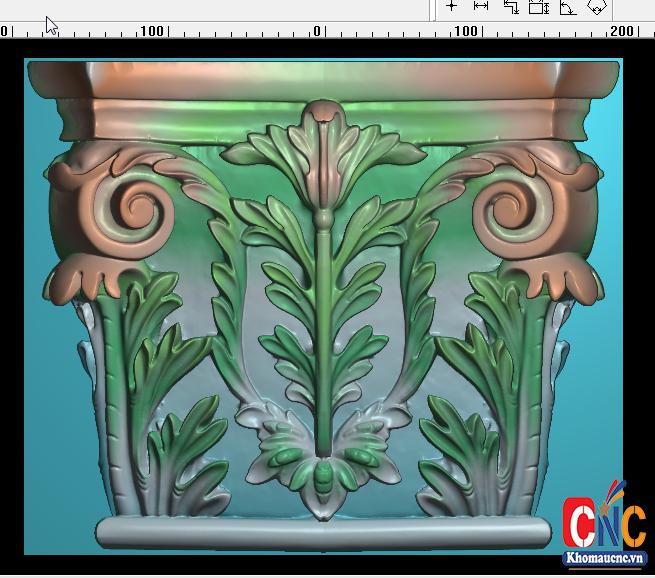Screen dimensions: 655x578
Task: Click the ruler at the center 0 mark
Action: pyautogui.click(x=317, y=31)
